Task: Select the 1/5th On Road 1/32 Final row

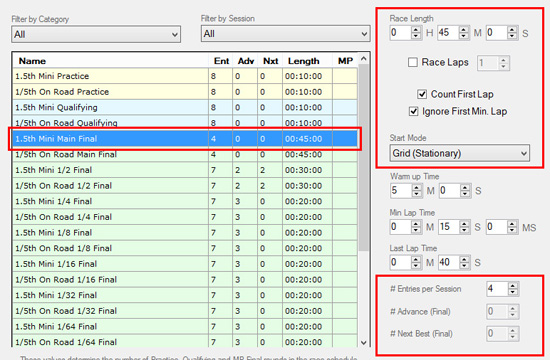Action: 185,311
